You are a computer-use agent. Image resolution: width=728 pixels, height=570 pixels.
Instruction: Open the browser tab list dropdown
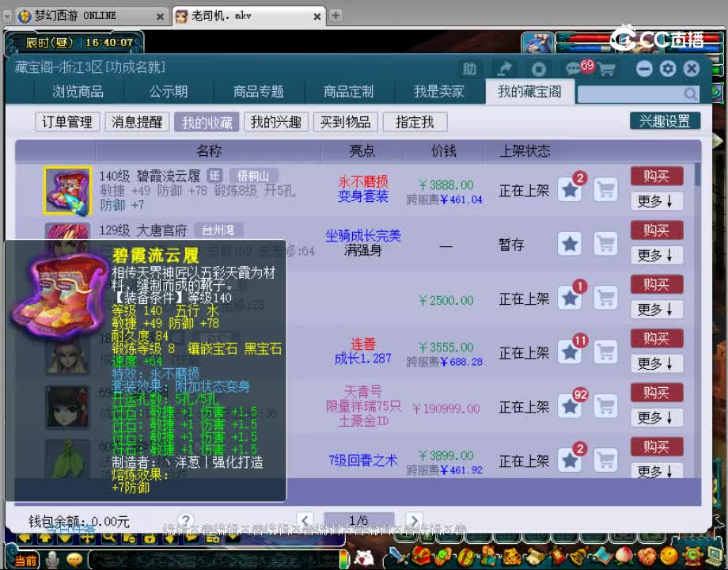point(7,17)
